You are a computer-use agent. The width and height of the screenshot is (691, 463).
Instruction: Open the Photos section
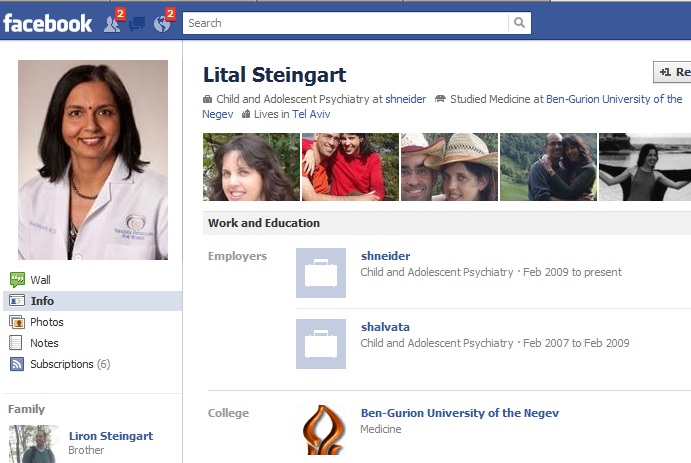[47, 322]
